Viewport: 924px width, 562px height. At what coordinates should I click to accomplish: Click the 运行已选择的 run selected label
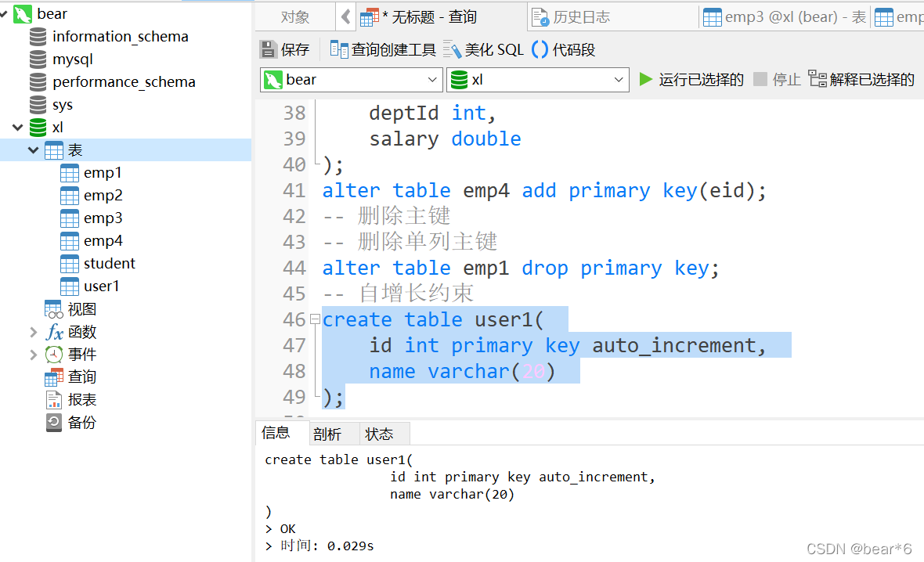pyautogui.click(x=702, y=80)
